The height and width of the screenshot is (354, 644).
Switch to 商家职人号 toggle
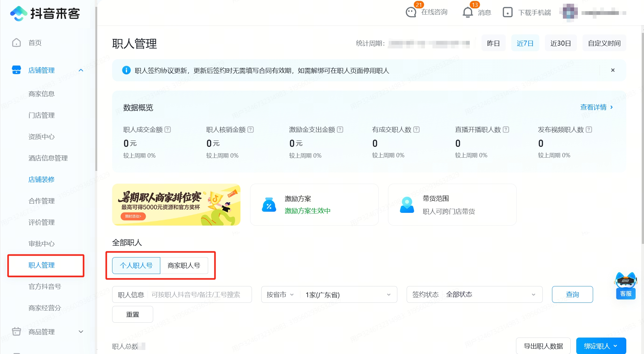pos(184,266)
